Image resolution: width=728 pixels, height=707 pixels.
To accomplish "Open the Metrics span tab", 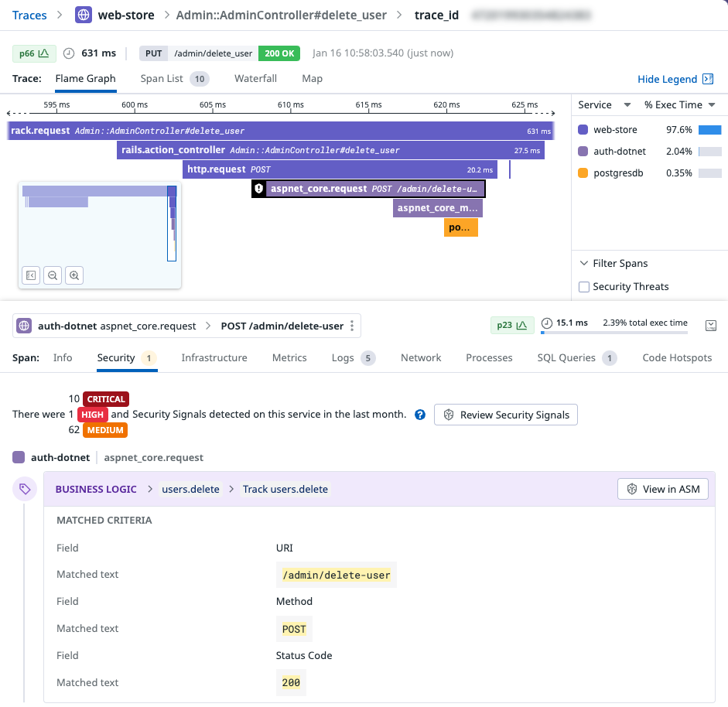I will [x=289, y=358].
